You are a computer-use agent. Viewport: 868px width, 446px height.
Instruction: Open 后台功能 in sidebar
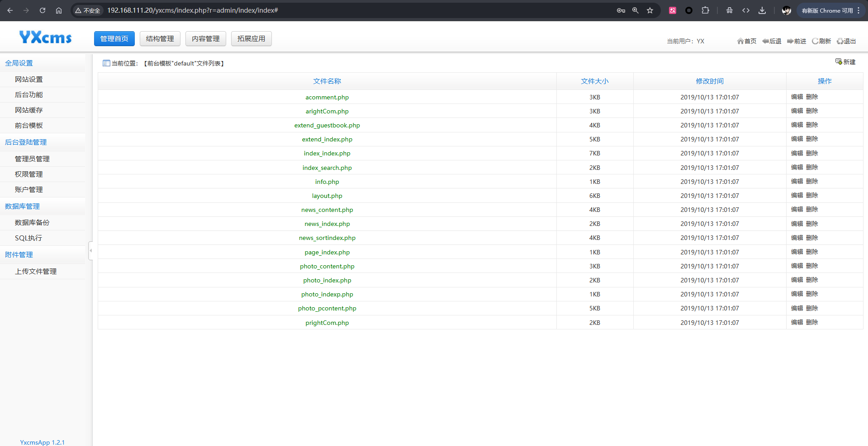pyautogui.click(x=29, y=95)
